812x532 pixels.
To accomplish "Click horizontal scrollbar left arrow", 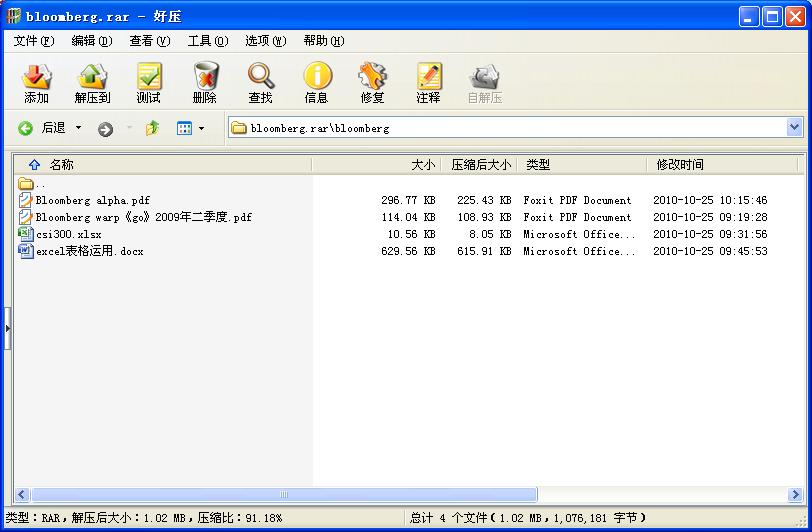I will pyautogui.click(x=22, y=495).
